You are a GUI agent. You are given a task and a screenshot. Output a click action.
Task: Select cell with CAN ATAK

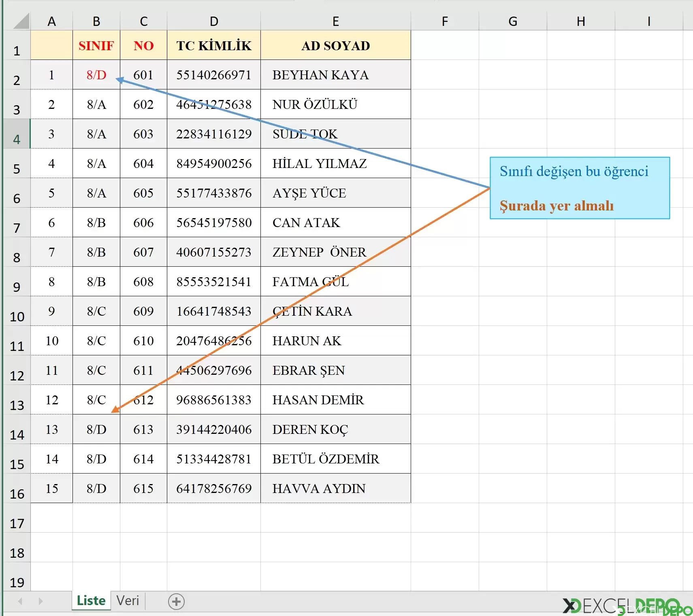coord(336,223)
